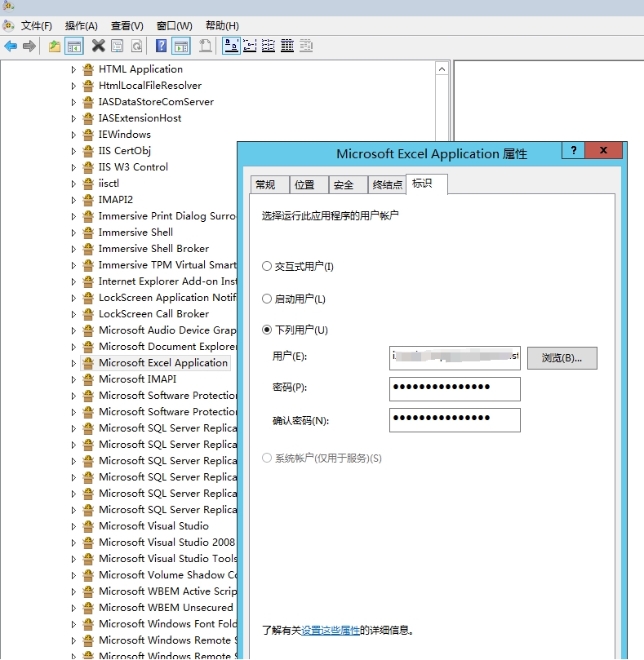Click the IEWindows package icon
The height and width of the screenshot is (660, 644).
pos(88,135)
